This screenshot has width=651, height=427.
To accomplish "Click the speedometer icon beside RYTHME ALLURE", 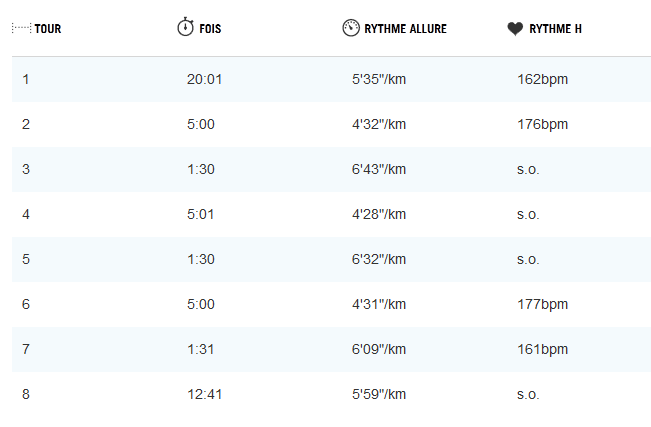I will tap(351, 28).
